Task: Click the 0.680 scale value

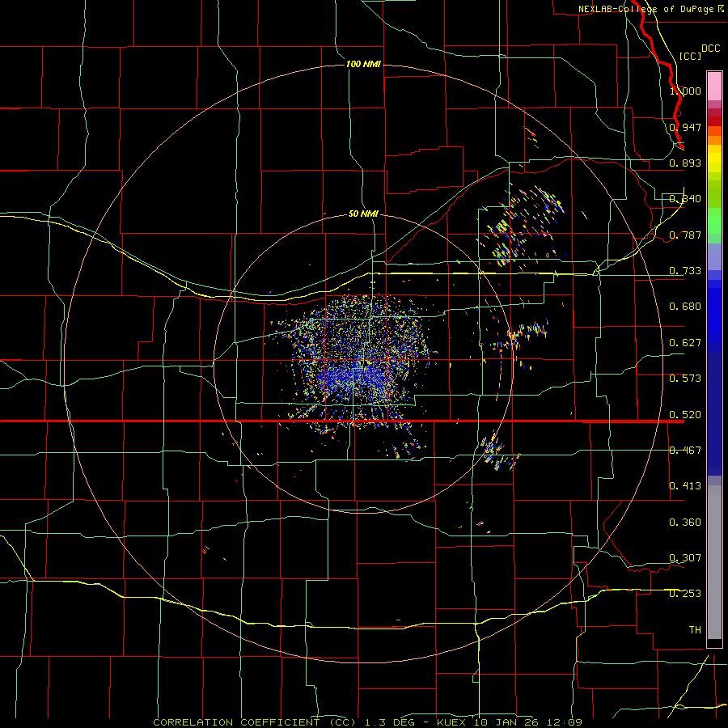Action: (685, 307)
